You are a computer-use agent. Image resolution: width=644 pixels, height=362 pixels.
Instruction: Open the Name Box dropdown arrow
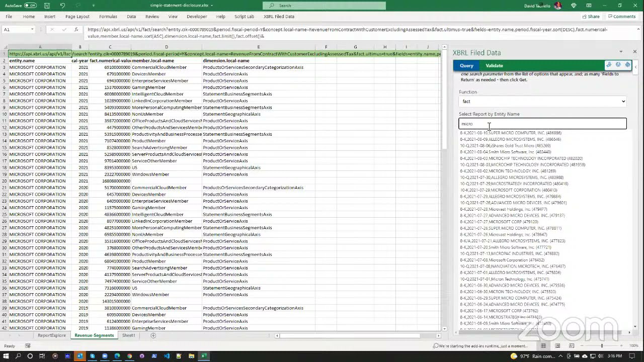point(32,30)
